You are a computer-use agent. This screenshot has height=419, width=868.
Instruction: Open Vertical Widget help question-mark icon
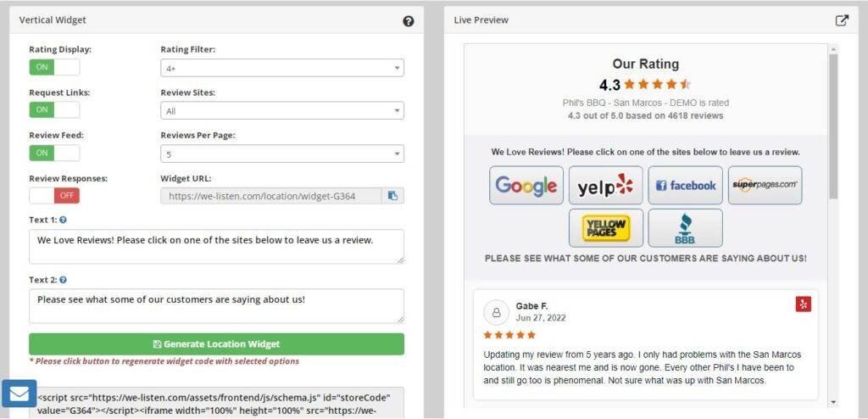pyautogui.click(x=409, y=21)
